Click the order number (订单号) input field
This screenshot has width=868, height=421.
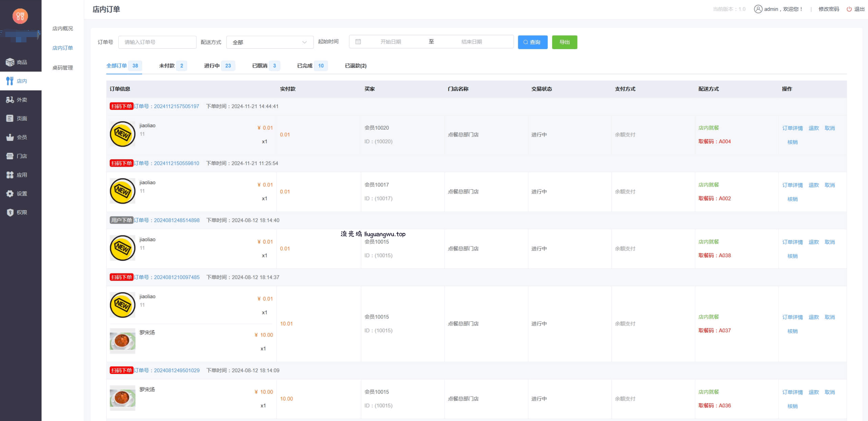click(x=157, y=42)
